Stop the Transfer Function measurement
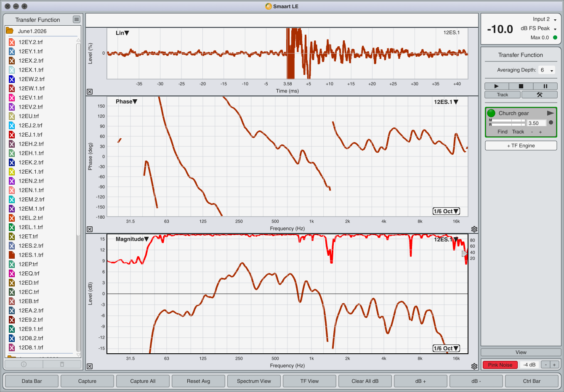564x392 pixels. click(x=521, y=86)
